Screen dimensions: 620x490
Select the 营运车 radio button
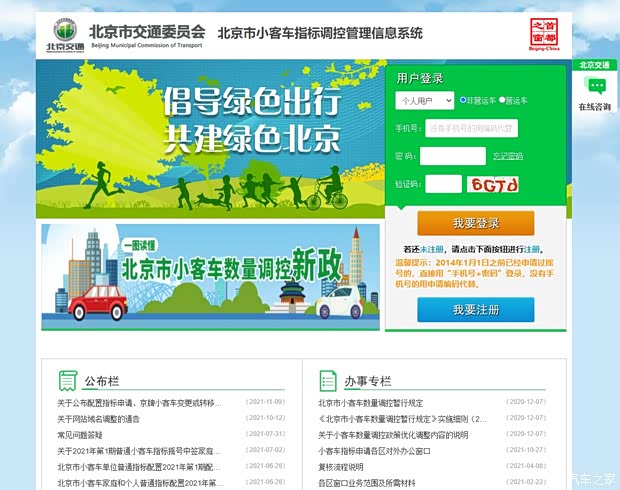[x=504, y=100]
